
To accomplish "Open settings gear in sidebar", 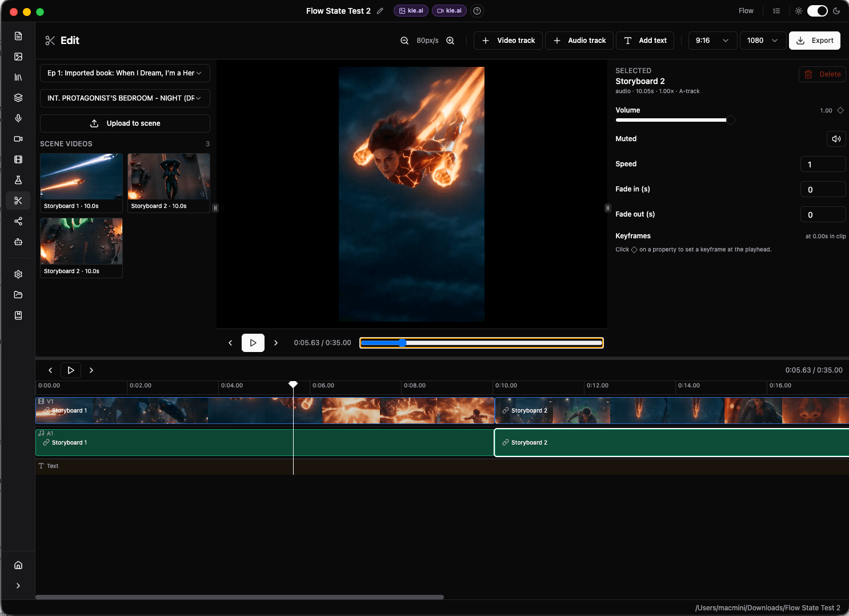I will pos(18,274).
